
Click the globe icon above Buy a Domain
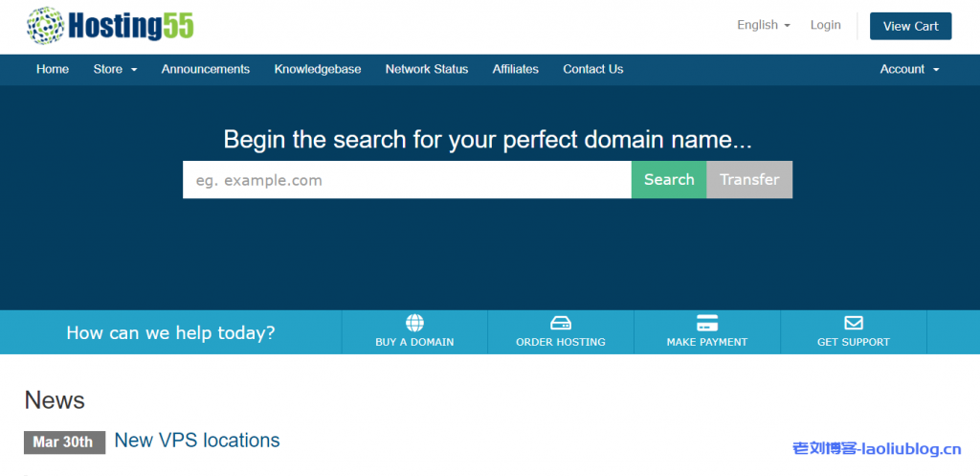point(414,323)
